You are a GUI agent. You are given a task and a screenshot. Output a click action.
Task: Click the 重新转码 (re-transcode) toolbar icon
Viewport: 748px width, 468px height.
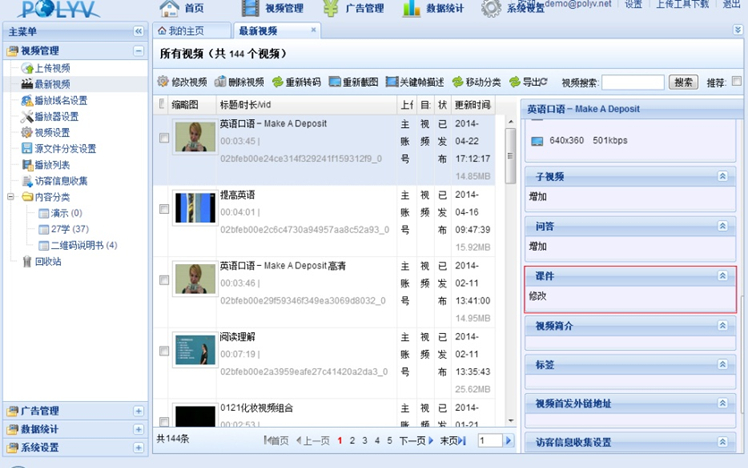coord(278,82)
